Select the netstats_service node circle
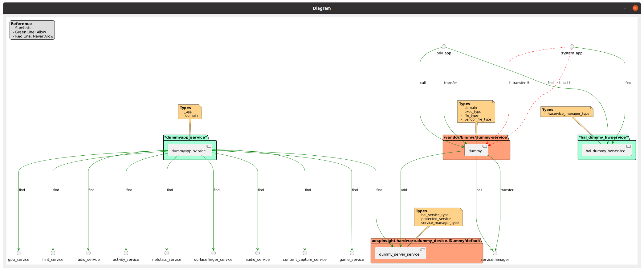 (x=167, y=253)
